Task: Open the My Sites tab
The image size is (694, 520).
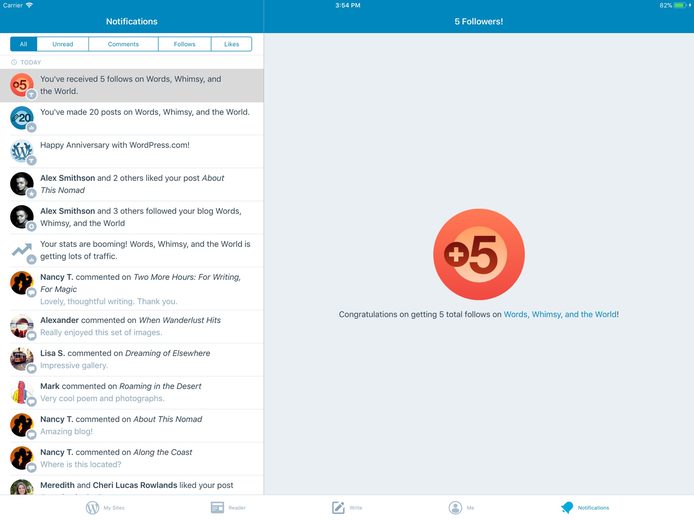Action: [104, 508]
